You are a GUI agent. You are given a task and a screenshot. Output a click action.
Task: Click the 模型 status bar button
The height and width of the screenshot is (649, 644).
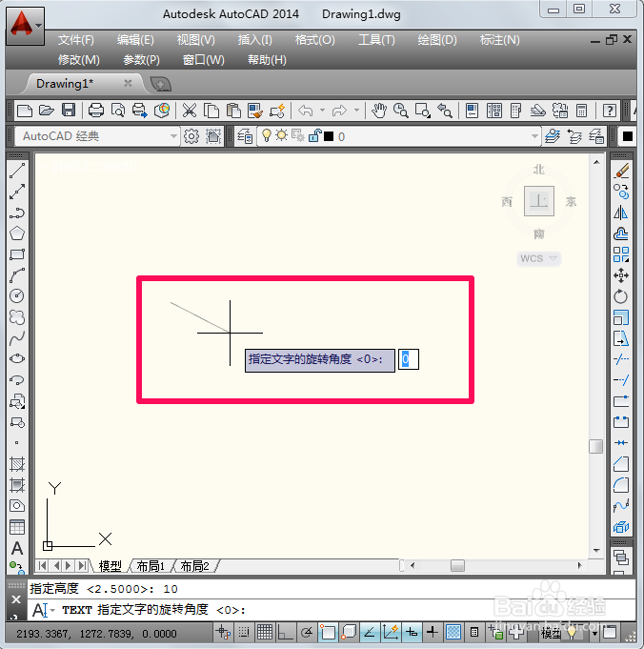pos(551,633)
